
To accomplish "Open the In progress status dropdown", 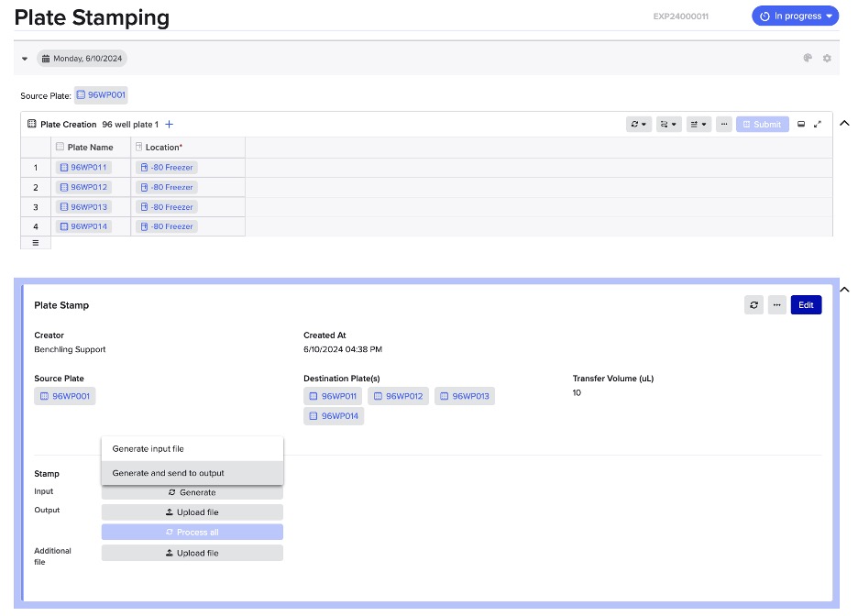I will point(795,16).
